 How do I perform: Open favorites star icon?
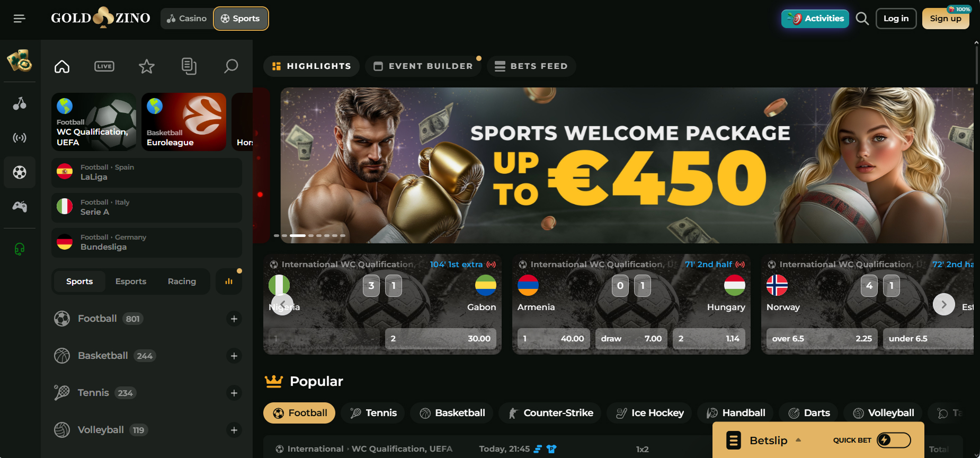coord(147,66)
